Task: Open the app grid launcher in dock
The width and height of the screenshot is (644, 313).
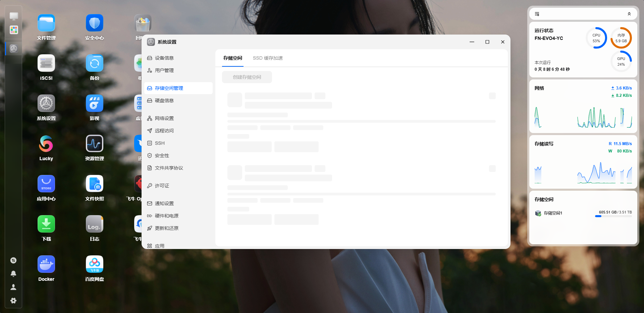Action: [14, 30]
